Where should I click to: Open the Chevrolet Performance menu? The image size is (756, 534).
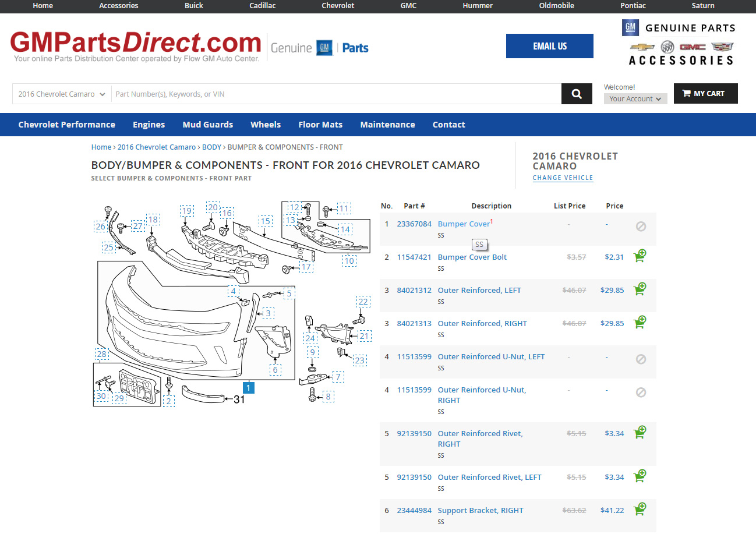pos(67,125)
